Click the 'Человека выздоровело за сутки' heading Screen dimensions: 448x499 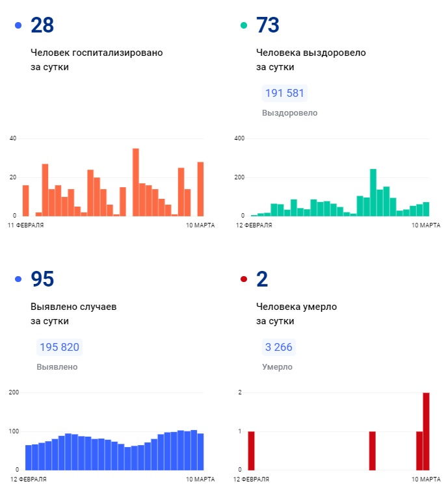(311, 60)
